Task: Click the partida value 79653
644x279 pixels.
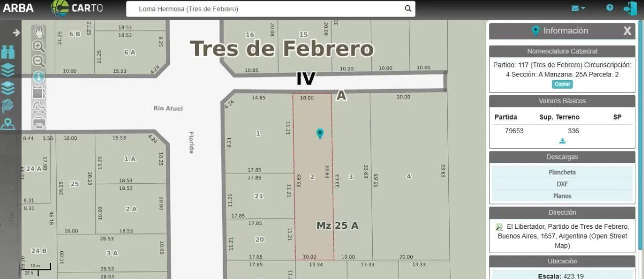Action: click(514, 131)
